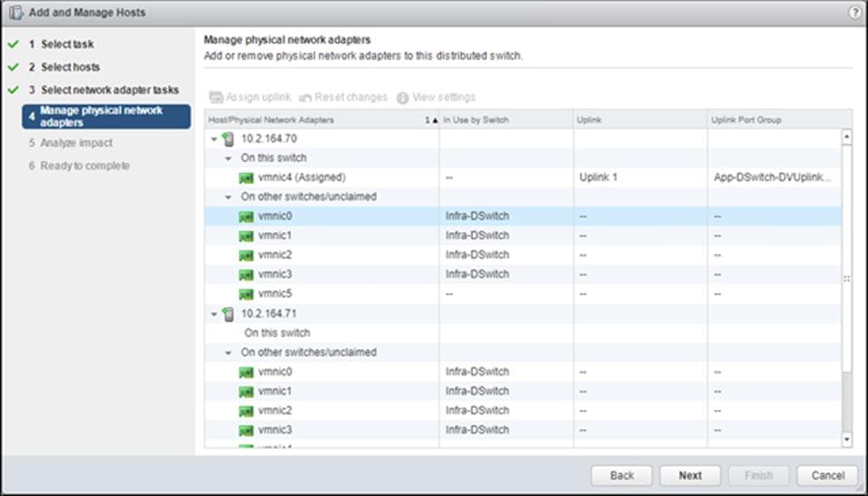Click the vmnic5 adapter icon

246,295
